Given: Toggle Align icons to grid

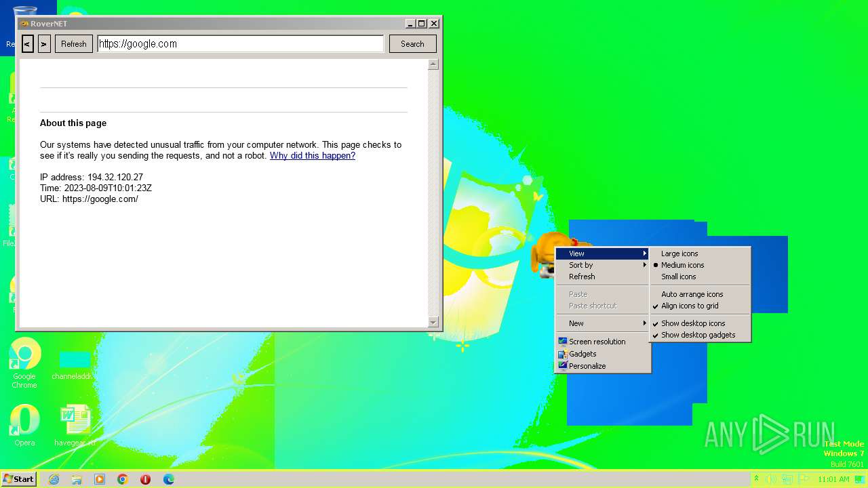Looking at the screenshot, I should tap(700, 306).
